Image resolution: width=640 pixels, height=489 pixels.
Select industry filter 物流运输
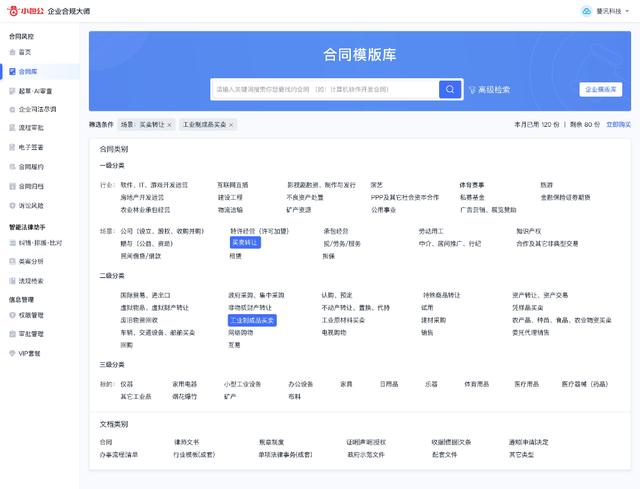(x=230, y=210)
